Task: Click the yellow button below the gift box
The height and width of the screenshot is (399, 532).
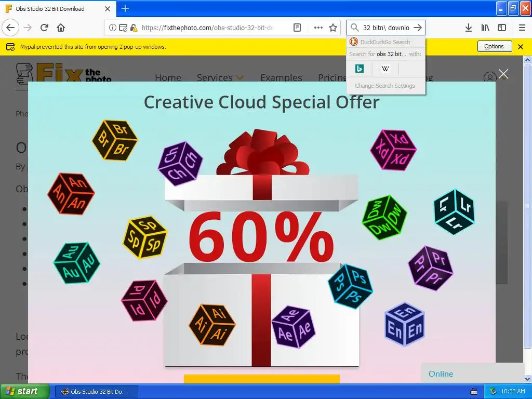Action: tap(262, 379)
